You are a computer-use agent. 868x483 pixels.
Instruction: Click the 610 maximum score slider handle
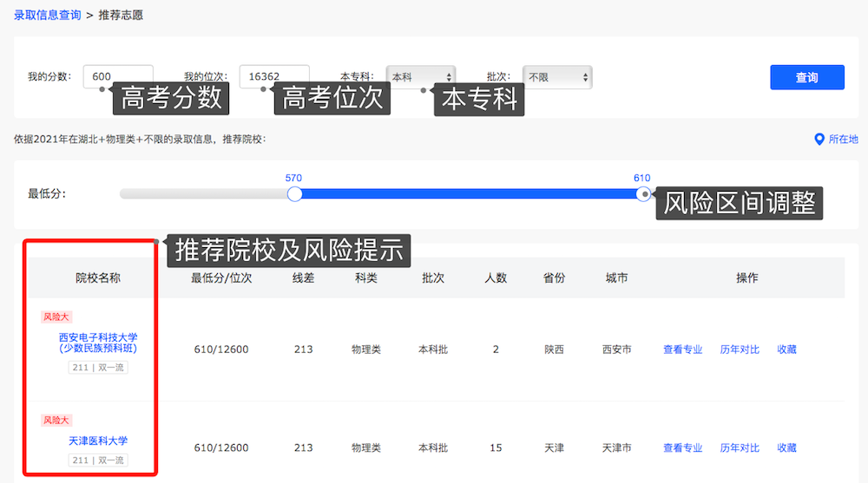642,194
